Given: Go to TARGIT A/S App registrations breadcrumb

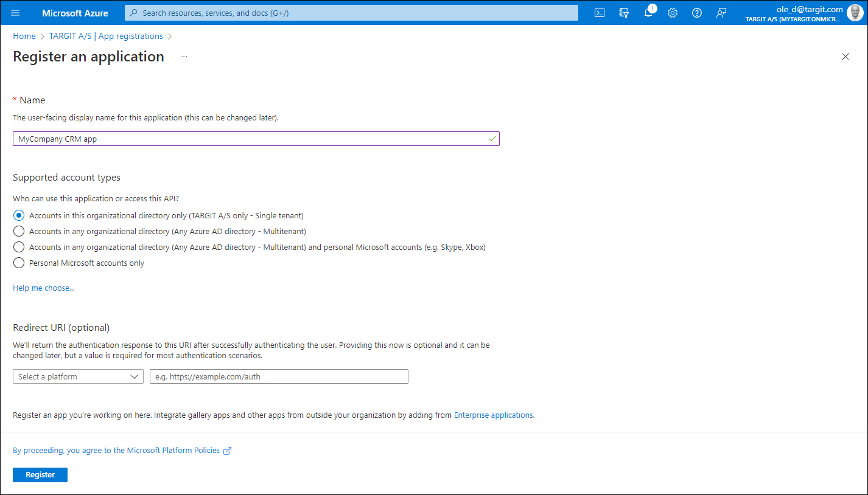Looking at the screenshot, I should (x=106, y=36).
